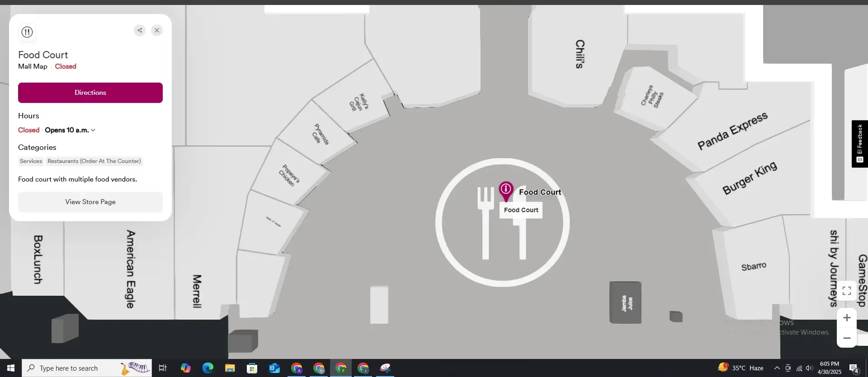Zoom in the map with plus button
The width and height of the screenshot is (868, 377).
point(847,318)
